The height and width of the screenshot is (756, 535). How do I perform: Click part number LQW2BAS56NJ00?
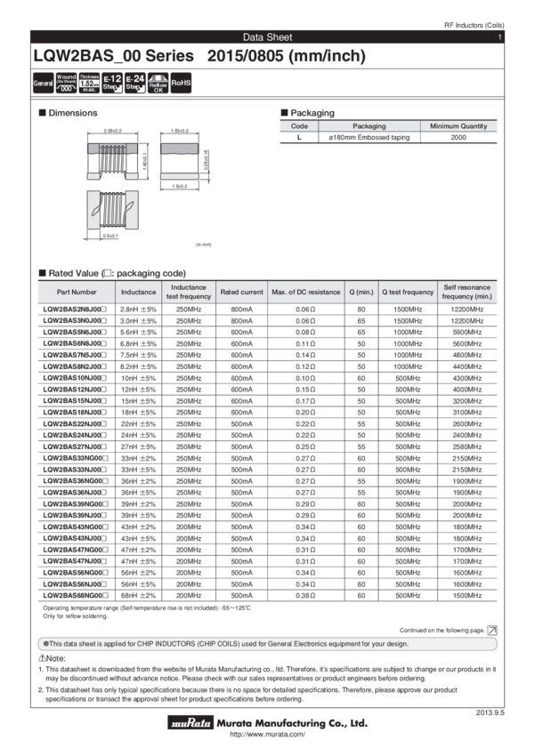pos(75,584)
